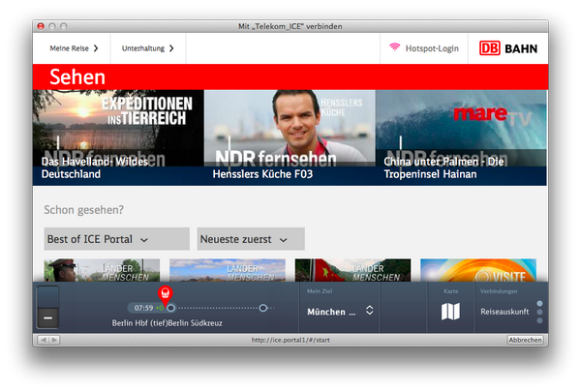Open the Meine Reise menu
581x392 pixels.
coord(74,48)
